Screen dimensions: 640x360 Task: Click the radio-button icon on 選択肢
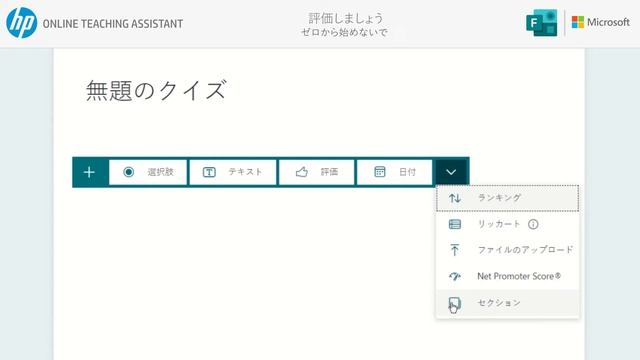[129, 172]
